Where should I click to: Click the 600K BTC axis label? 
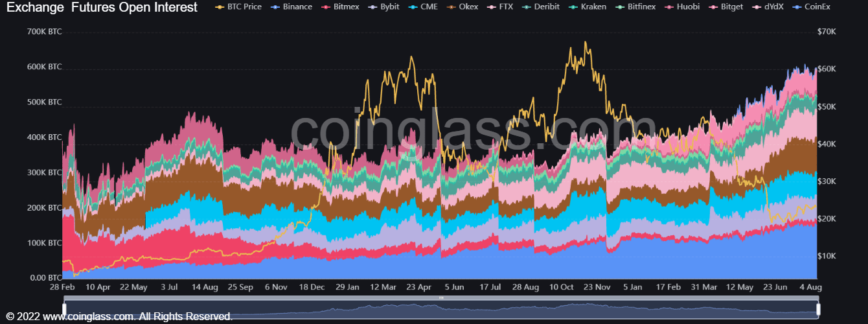pyautogui.click(x=45, y=67)
